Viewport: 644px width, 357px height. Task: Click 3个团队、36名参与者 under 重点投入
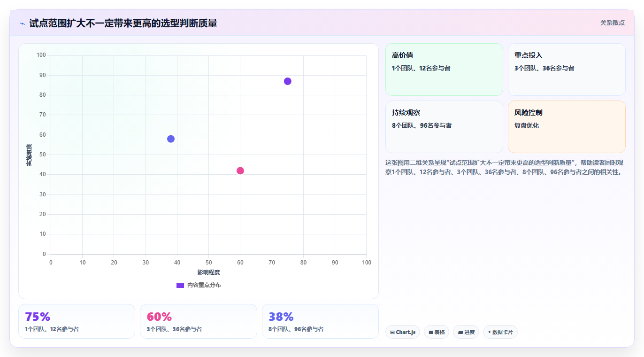tap(544, 69)
